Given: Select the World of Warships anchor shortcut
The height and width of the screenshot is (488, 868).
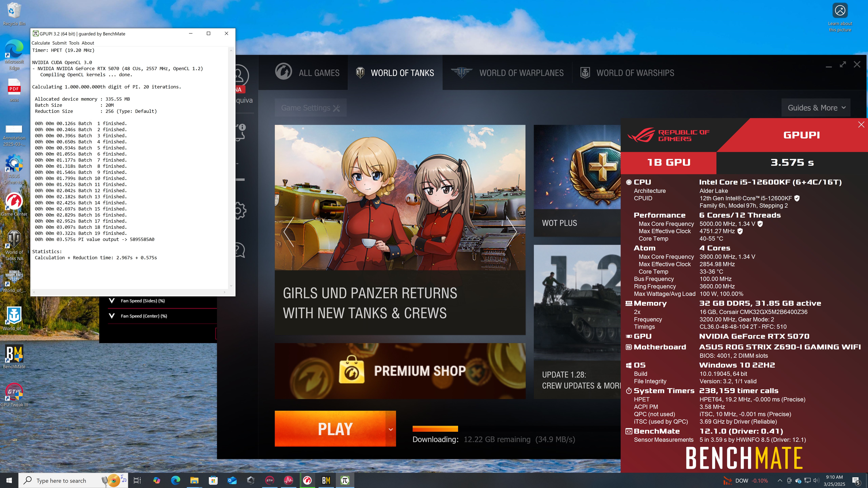Looking at the screenshot, I should (14, 319).
